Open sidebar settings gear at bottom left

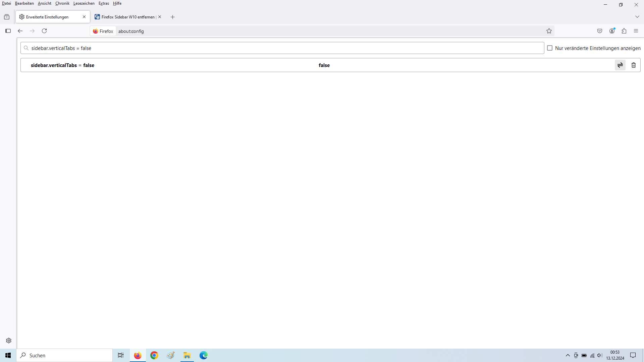(9, 341)
